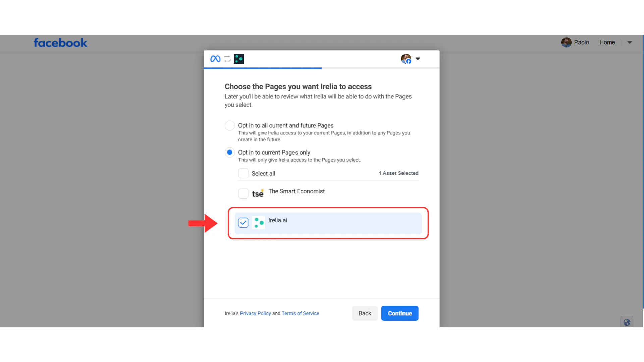This screenshot has width=644, height=362.
Task: Click the globe icon at bottom right
Action: (627, 322)
